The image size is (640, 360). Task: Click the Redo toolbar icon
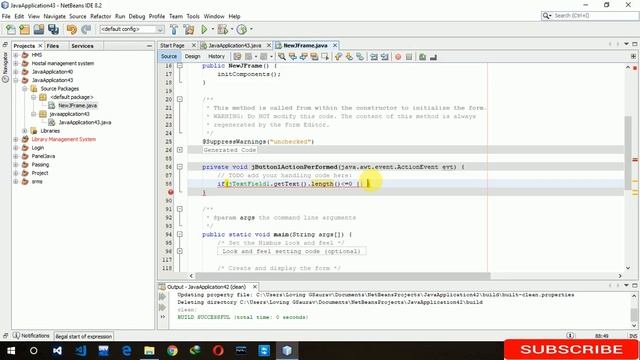tap(86, 29)
